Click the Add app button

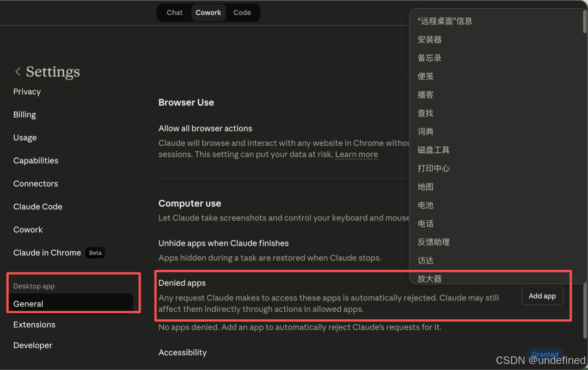(x=542, y=296)
